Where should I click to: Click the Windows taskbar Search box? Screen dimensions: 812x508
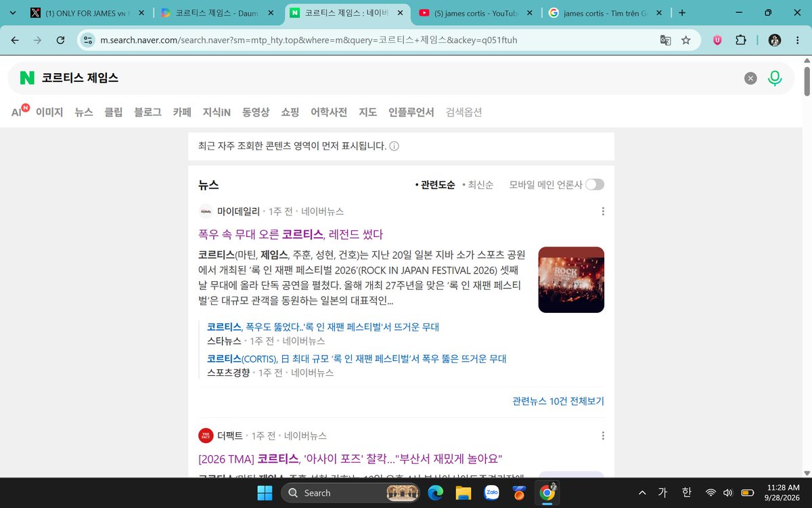point(349,493)
